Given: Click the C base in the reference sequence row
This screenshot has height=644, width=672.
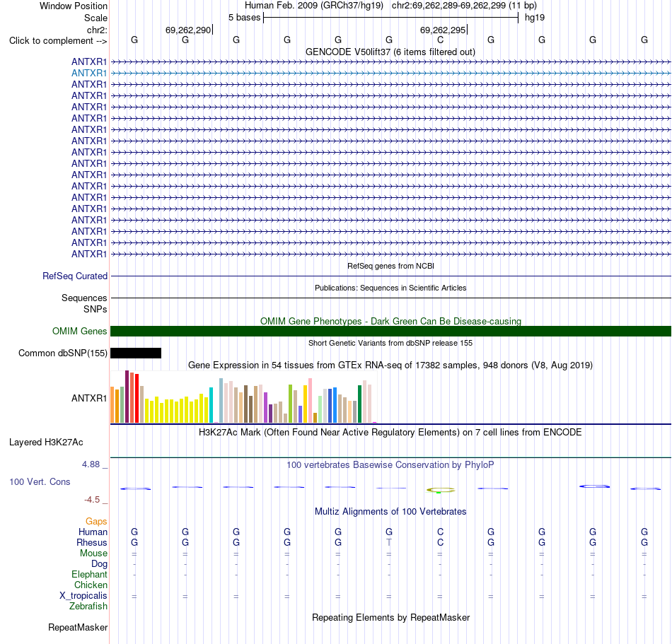Looking at the screenshot, I should 440,40.
